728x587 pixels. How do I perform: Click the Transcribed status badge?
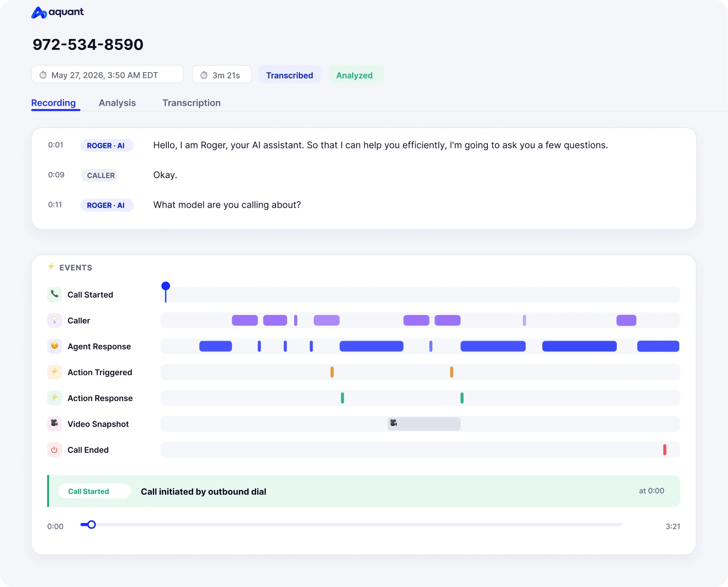(290, 75)
